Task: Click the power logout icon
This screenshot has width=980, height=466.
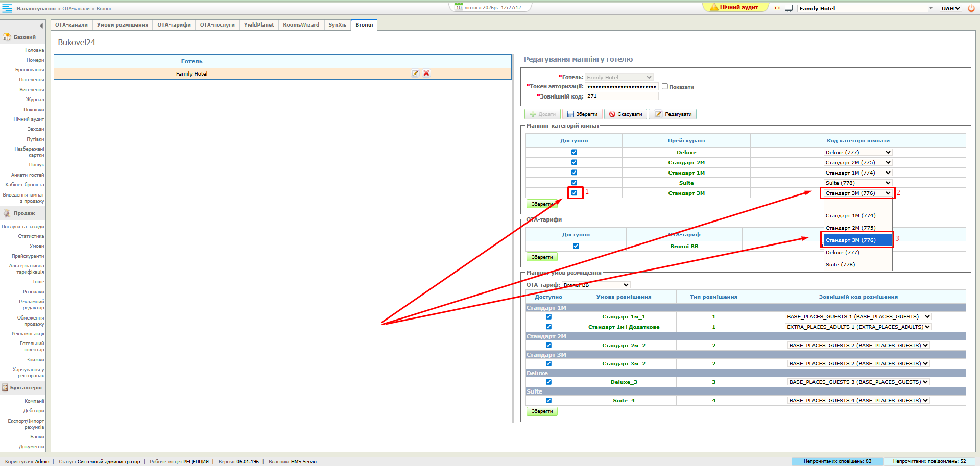Action: click(971, 8)
